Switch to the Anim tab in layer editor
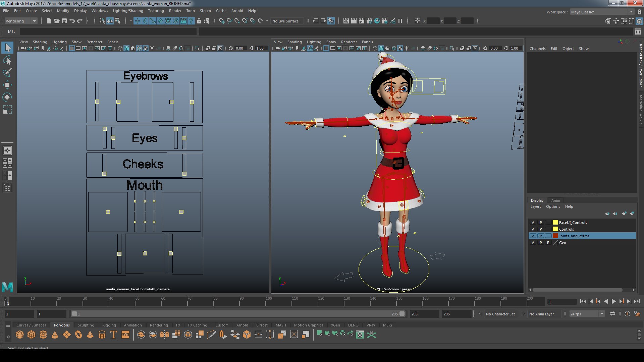Screen dimensions: 644x362 (556, 200)
